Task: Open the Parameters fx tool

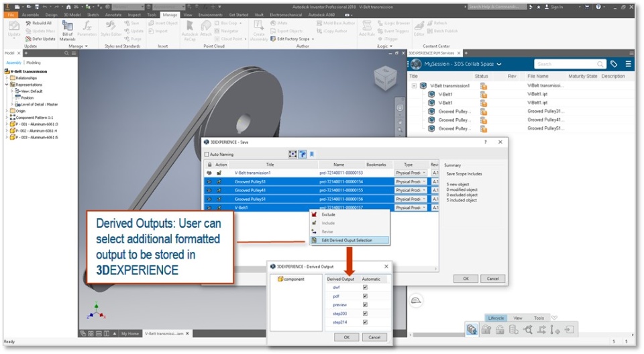Action: pos(87,29)
